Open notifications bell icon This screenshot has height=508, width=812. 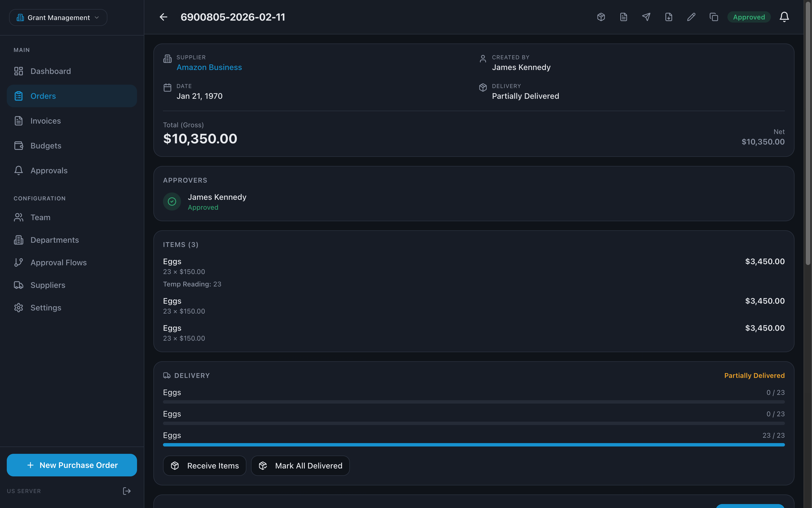tap(784, 17)
